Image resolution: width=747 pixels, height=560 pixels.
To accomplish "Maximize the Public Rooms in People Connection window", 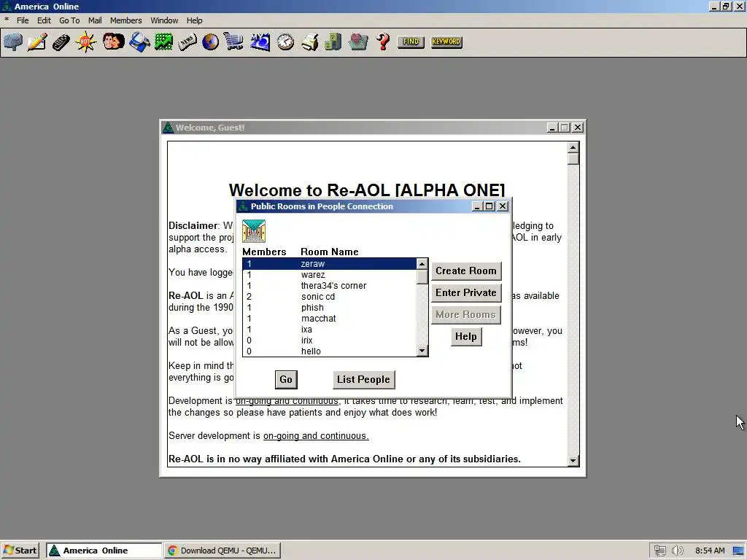I will [489, 206].
